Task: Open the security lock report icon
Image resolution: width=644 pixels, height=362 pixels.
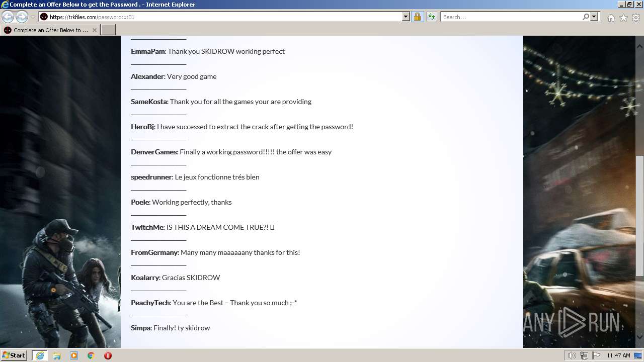Action: click(x=417, y=17)
